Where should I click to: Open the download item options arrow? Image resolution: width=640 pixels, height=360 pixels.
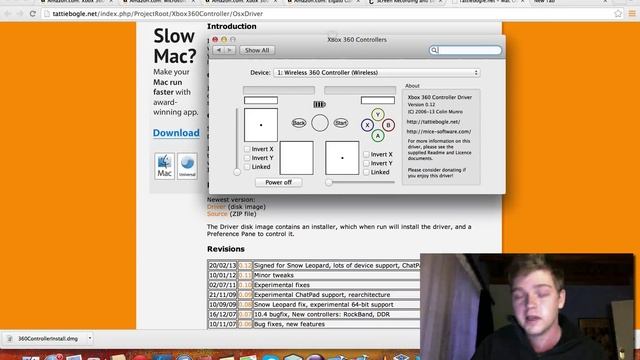tap(90, 338)
